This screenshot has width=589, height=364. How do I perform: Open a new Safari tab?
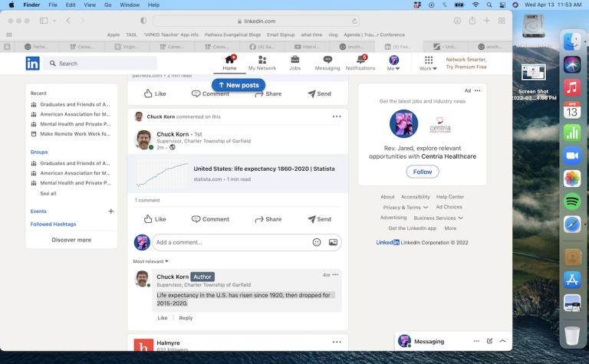pyautogui.click(x=487, y=21)
